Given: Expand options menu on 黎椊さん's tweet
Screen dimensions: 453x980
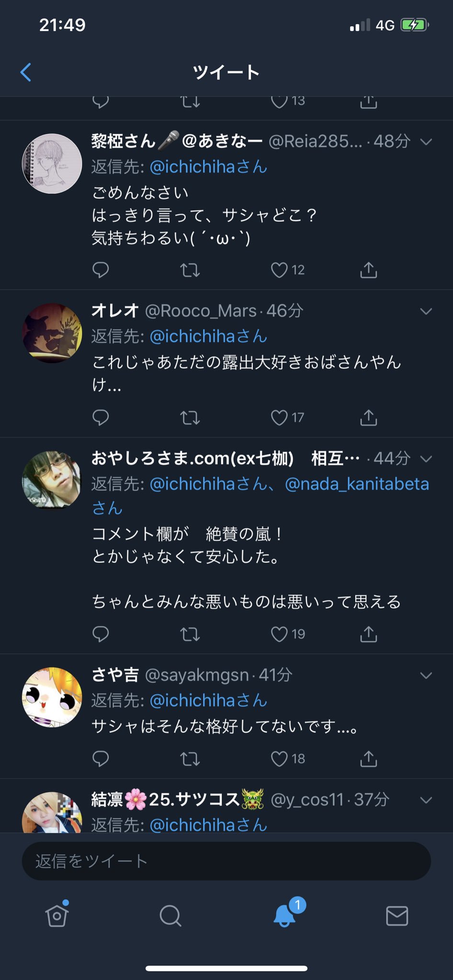Looking at the screenshot, I should [x=425, y=142].
